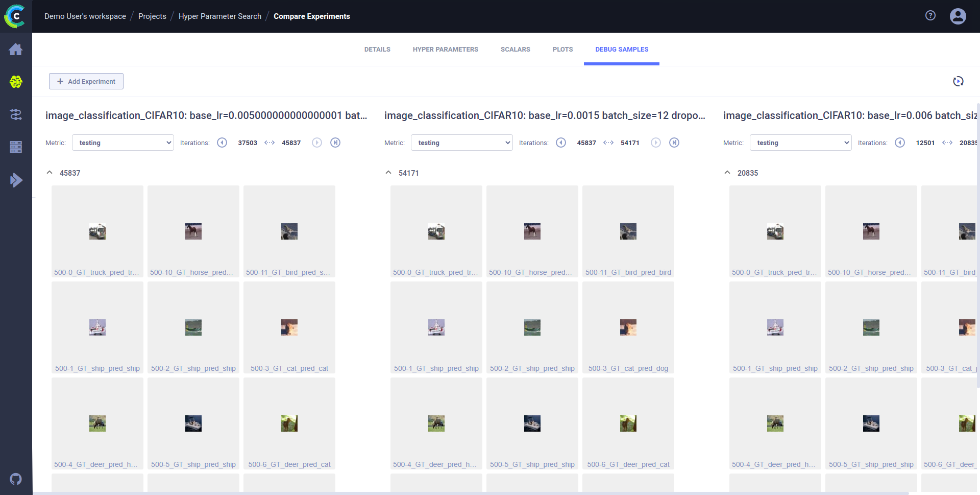Open 500-11_GT_bird_pred_bird sample thumbnail
This screenshot has width=980, height=495.
click(628, 231)
